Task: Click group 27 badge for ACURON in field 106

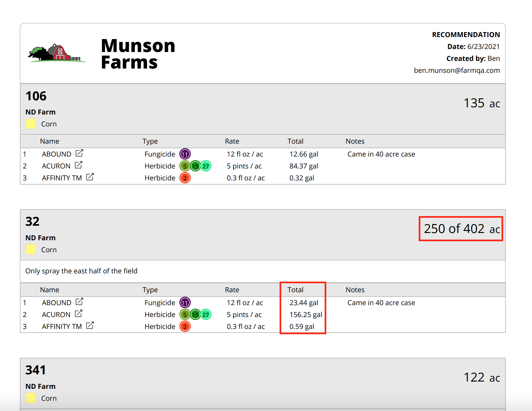Action: coord(206,166)
